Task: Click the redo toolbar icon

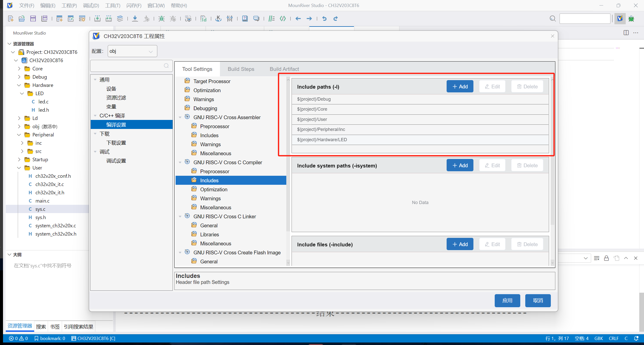Action: point(336,19)
